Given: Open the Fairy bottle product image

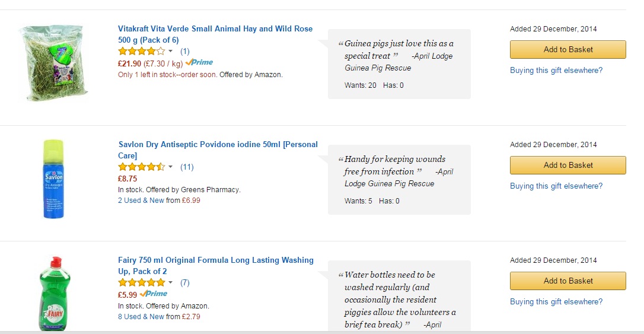Looking at the screenshot, I should click(54, 294).
